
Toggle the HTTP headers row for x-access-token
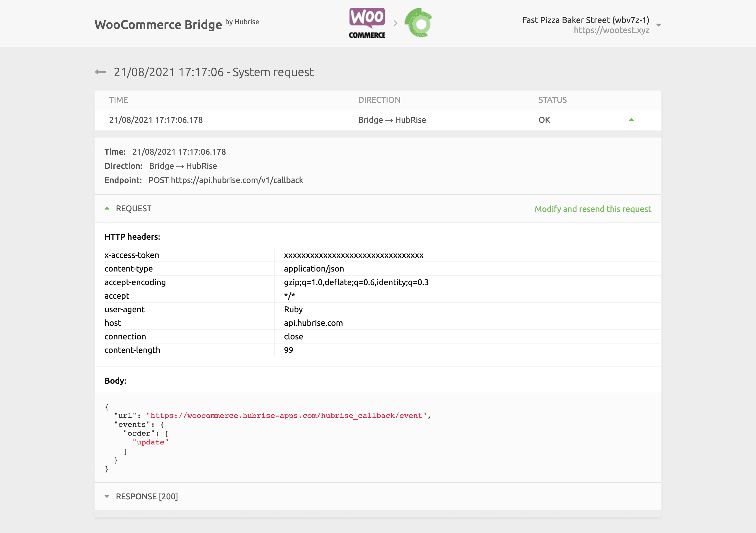pos(132,255)
